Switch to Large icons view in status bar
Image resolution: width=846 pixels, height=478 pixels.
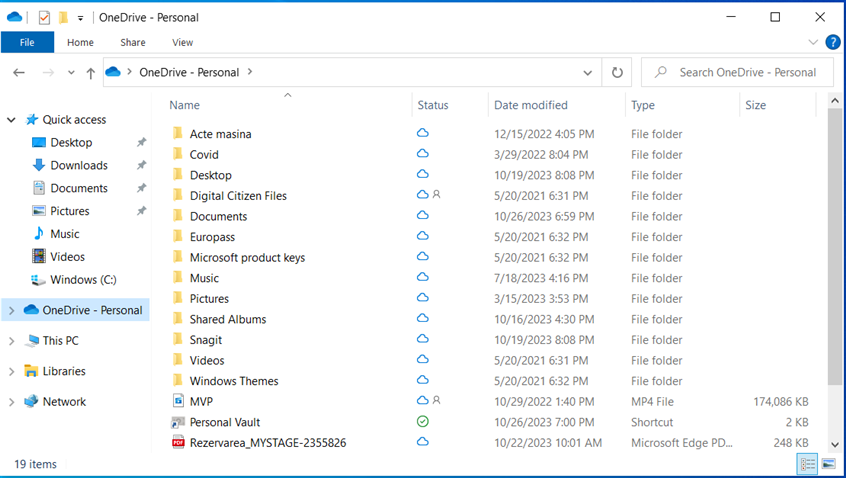tap(828, 464)
